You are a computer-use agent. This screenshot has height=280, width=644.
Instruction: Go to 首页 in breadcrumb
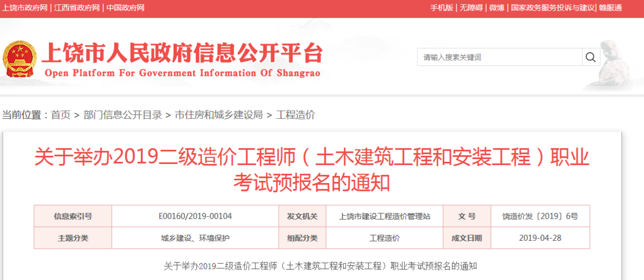[x=61, y=115]
